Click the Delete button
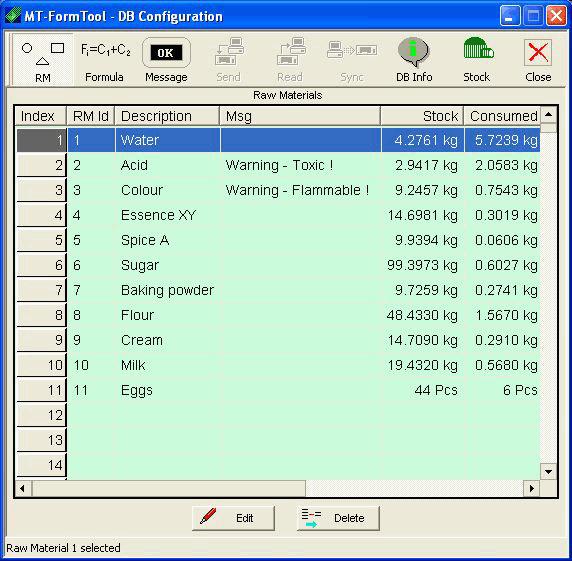Screen dimensions: 572x561 pyautogui.click(x=338, y=518)
